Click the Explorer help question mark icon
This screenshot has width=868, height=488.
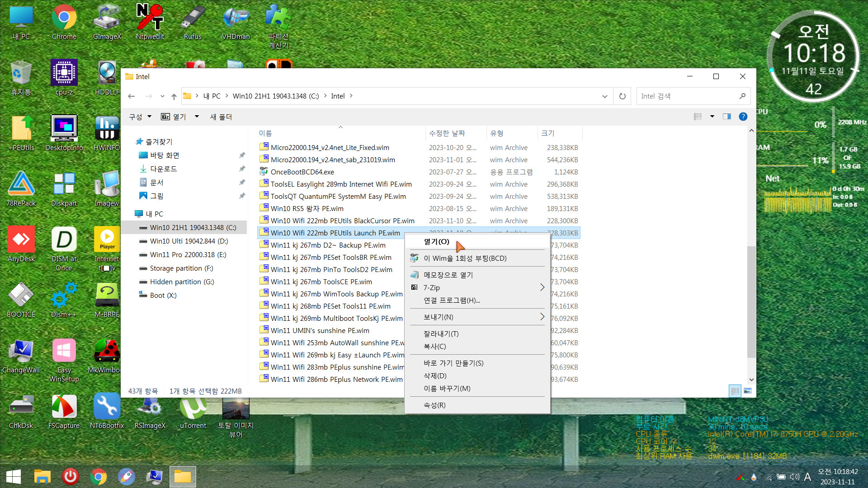[x=743, y=117]
